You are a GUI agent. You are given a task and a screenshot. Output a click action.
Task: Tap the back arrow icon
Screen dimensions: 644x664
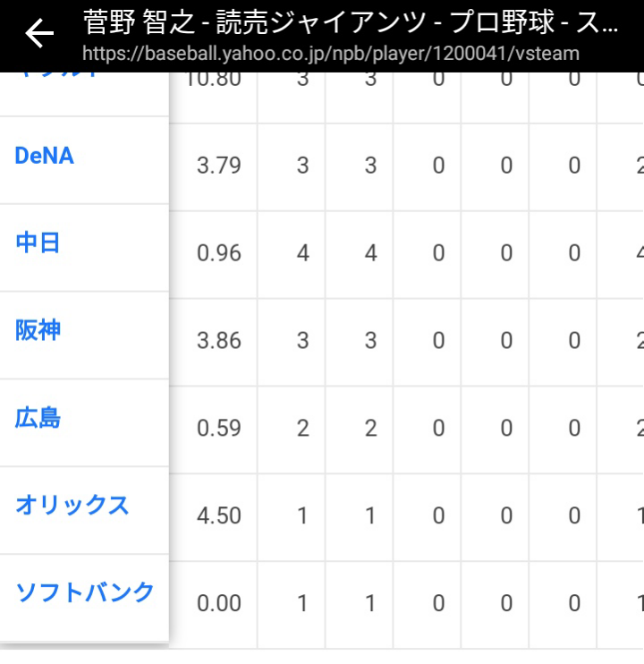tap(39, 33)
